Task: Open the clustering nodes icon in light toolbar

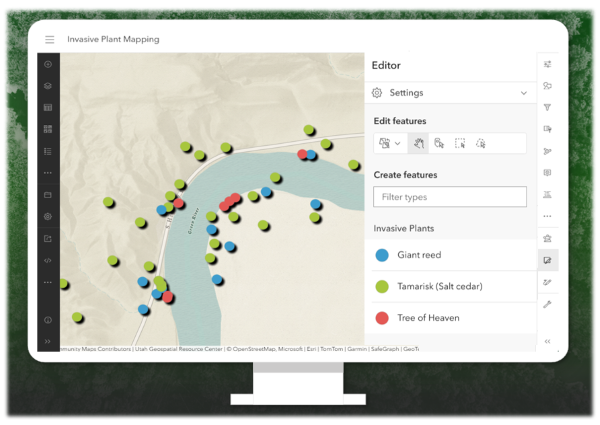Action: point(548,151)
